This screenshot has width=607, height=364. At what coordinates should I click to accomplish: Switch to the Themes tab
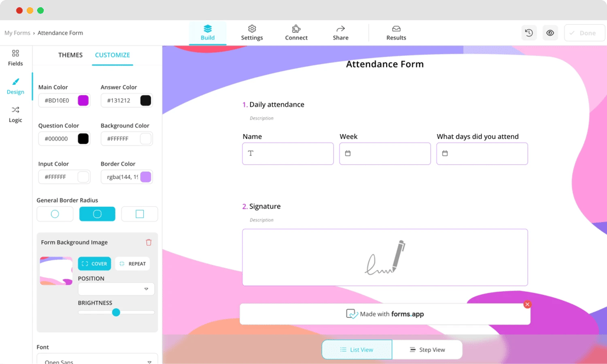[70, 55]
